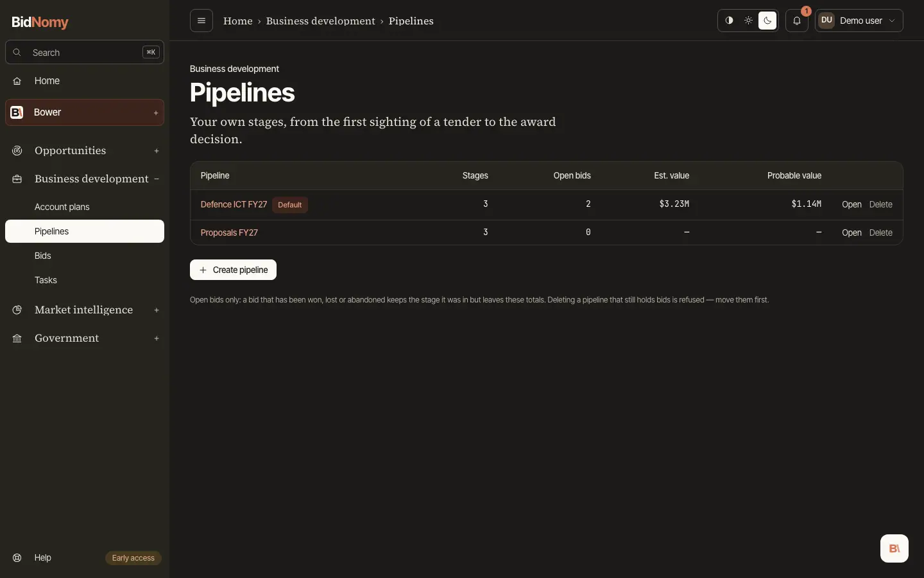Click the Market intelligence chart icon
Viewport: 924px width, 578px height.
click(x=17, y=310)
